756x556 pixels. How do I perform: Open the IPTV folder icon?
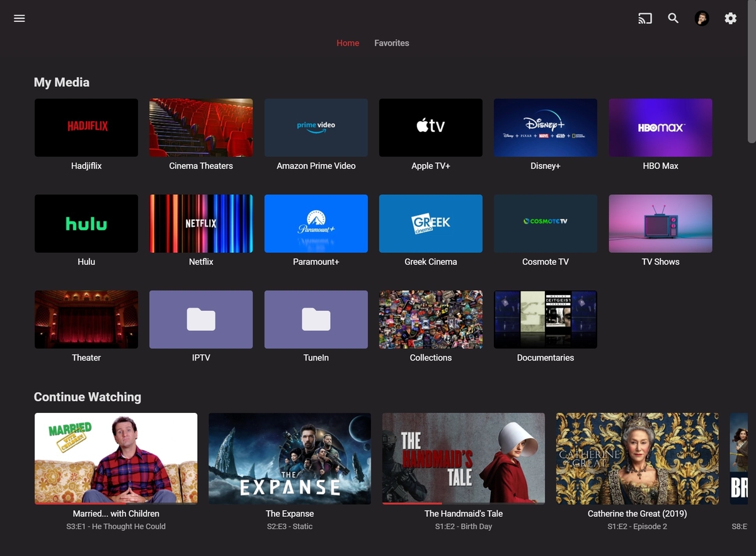(201, 319)
